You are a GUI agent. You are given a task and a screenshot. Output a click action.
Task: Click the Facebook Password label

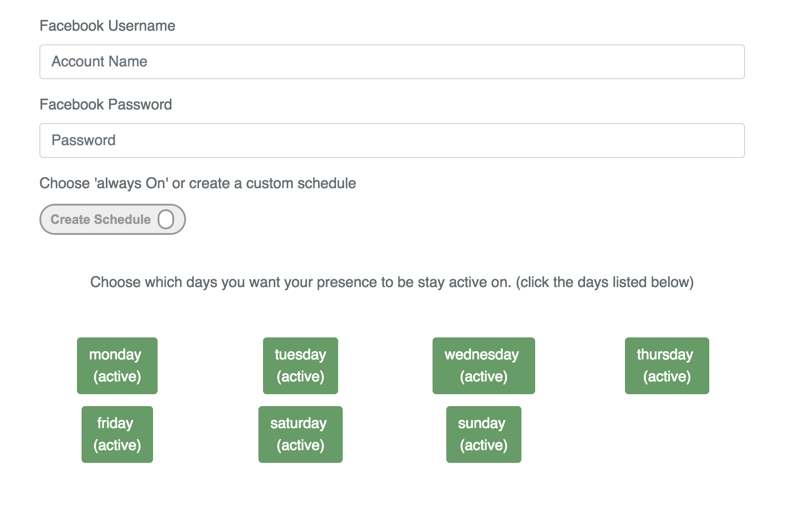105,104
